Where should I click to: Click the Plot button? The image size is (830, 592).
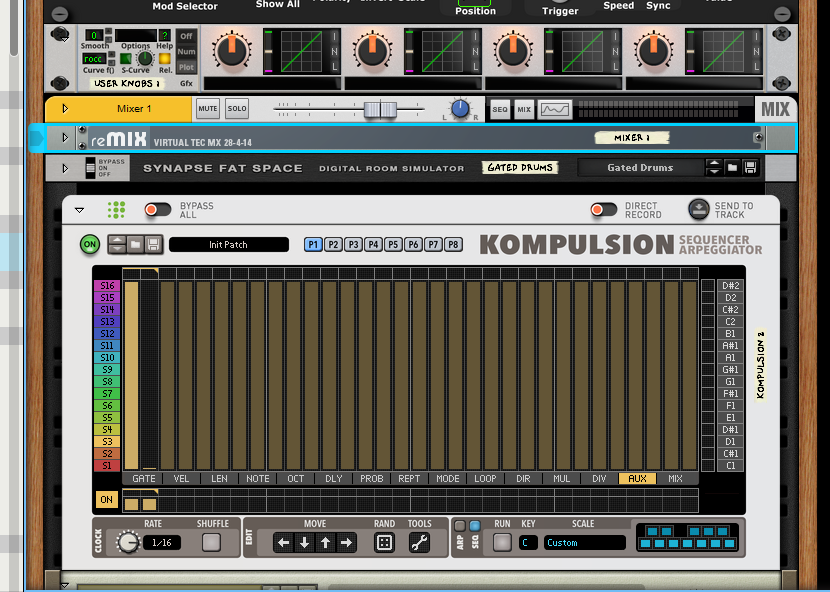click(186, 67)
